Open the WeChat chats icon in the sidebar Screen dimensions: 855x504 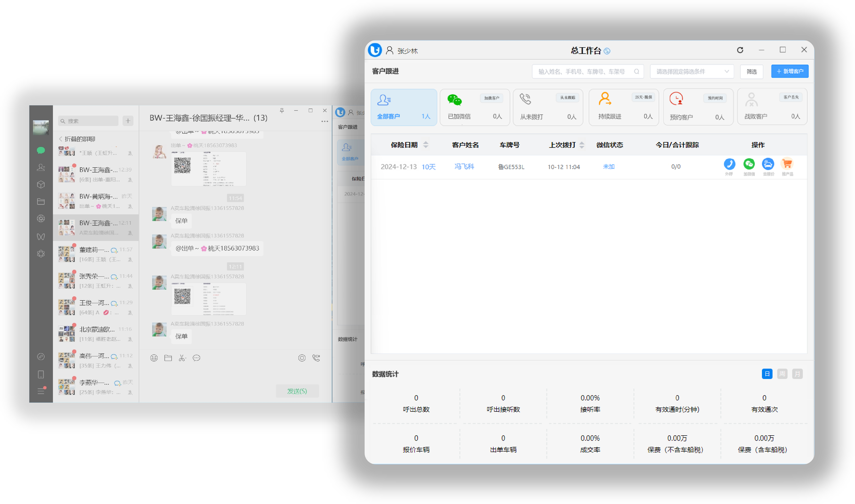point(41,150)
